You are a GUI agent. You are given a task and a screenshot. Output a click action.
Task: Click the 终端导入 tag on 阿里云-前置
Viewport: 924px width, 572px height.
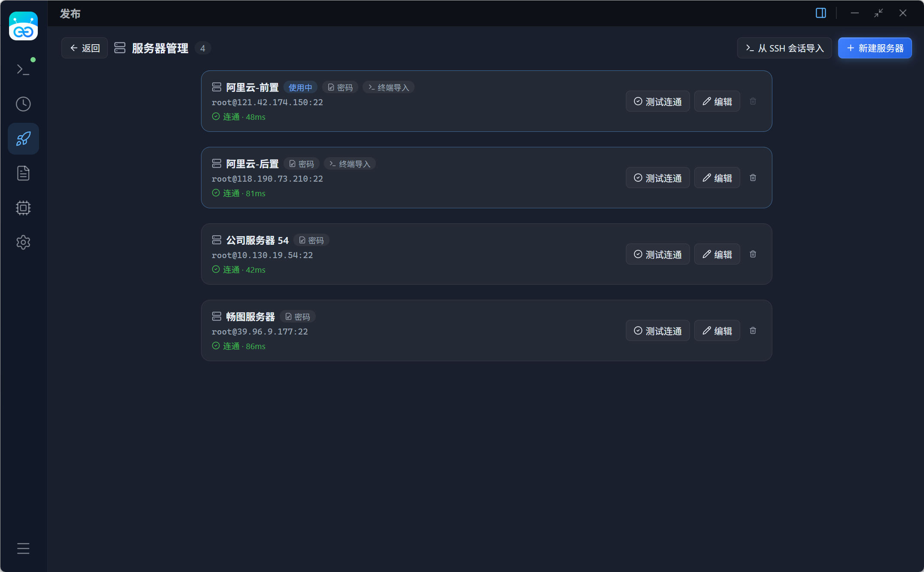tap(388, 88)
